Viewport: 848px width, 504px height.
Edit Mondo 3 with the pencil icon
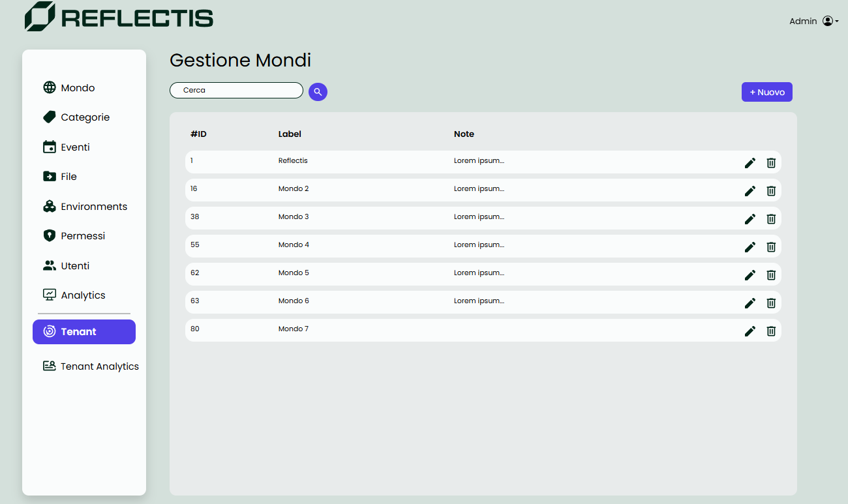(x=750, y=219)
